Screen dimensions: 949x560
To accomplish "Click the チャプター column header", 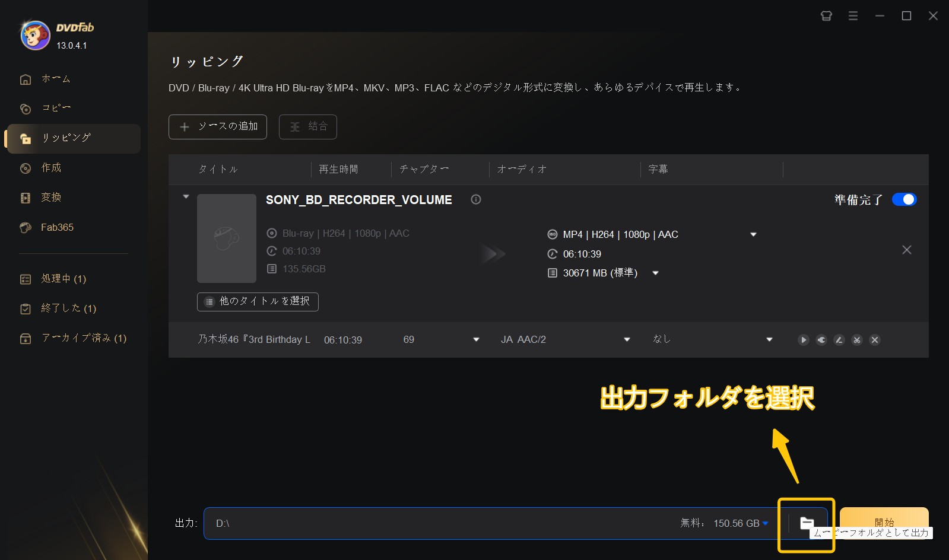I will pos(424,170).
